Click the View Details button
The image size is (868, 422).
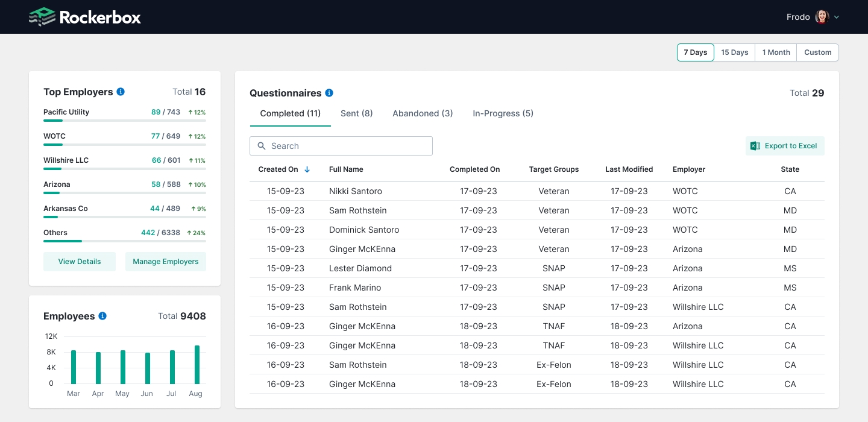tap(80, 262)
